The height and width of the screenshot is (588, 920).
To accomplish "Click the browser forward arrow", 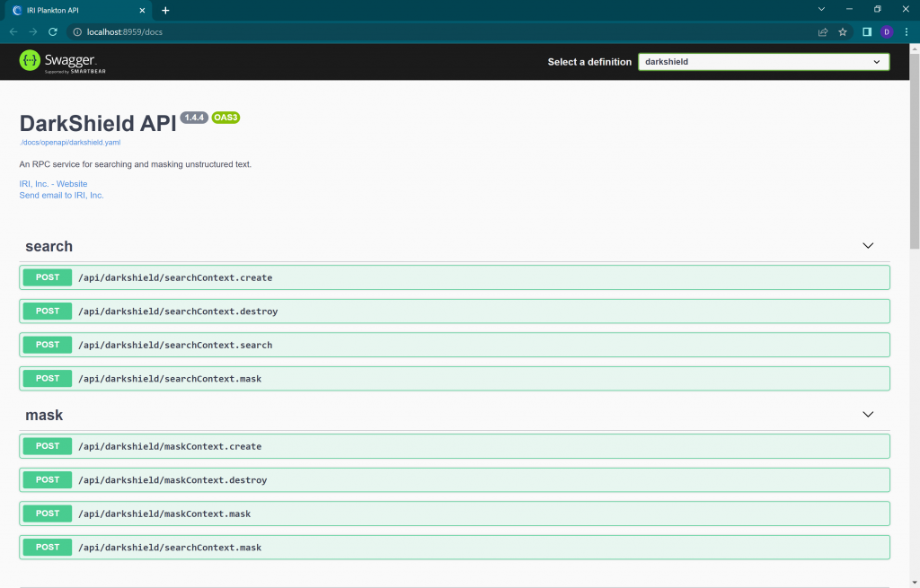I will pos(33,31).
